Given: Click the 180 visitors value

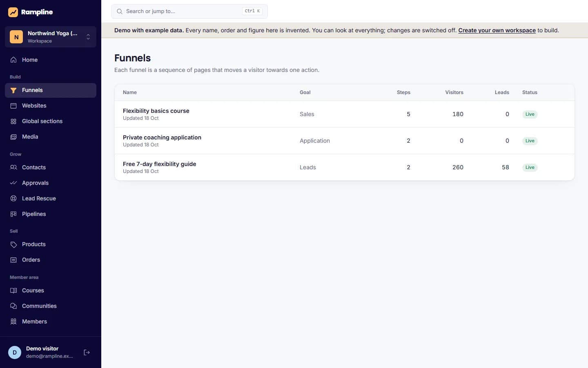Looking at the screenshot, I should coord(458,114).
